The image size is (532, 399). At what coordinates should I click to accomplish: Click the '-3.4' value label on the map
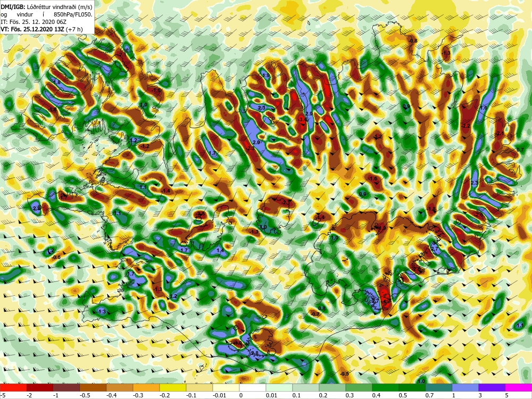point(302,120)
